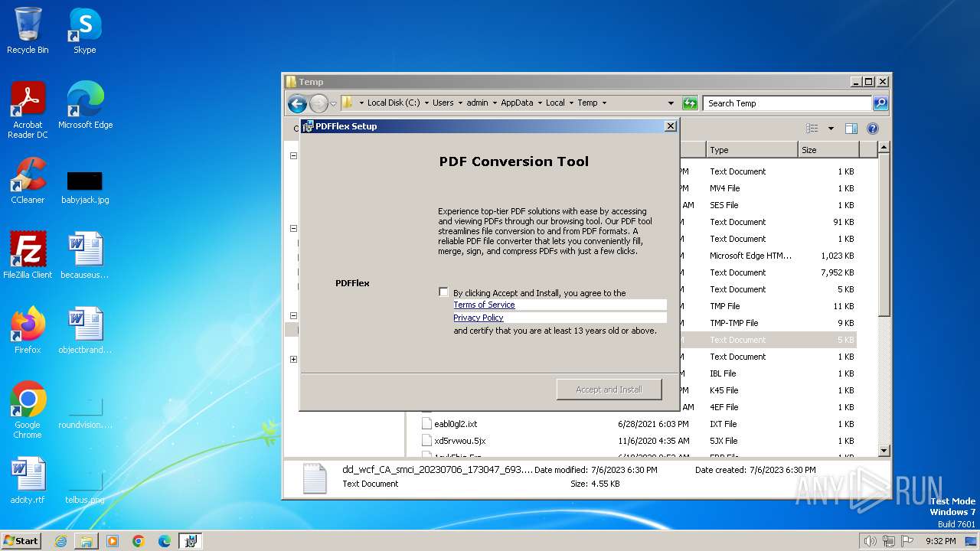Open dropdown arrow after Local Disk (C:)
Screen dimensions: 980x551
(426, 103)
